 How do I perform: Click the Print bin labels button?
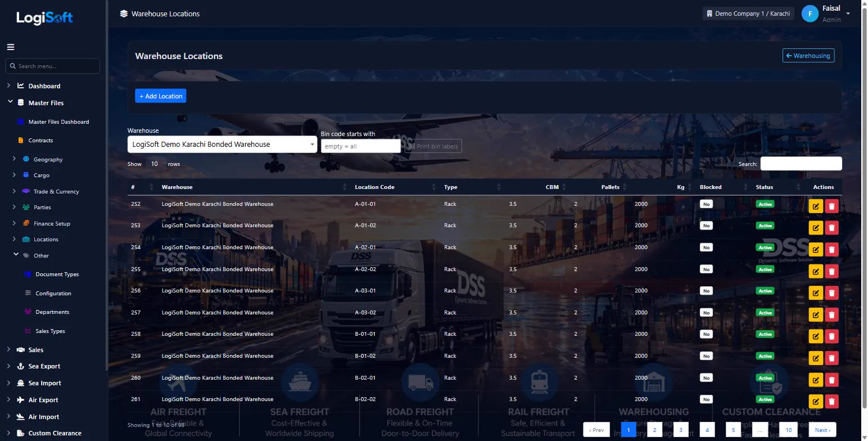pos(433,146)
